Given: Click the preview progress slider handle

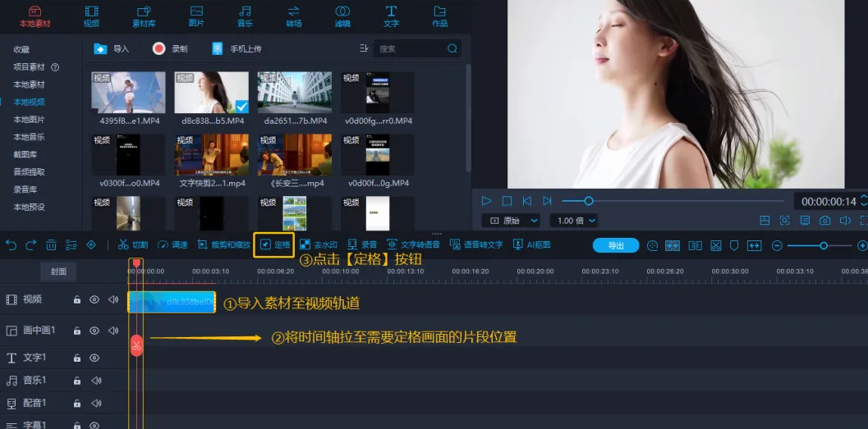Looking at the screenshot, I should pos(589,201).
